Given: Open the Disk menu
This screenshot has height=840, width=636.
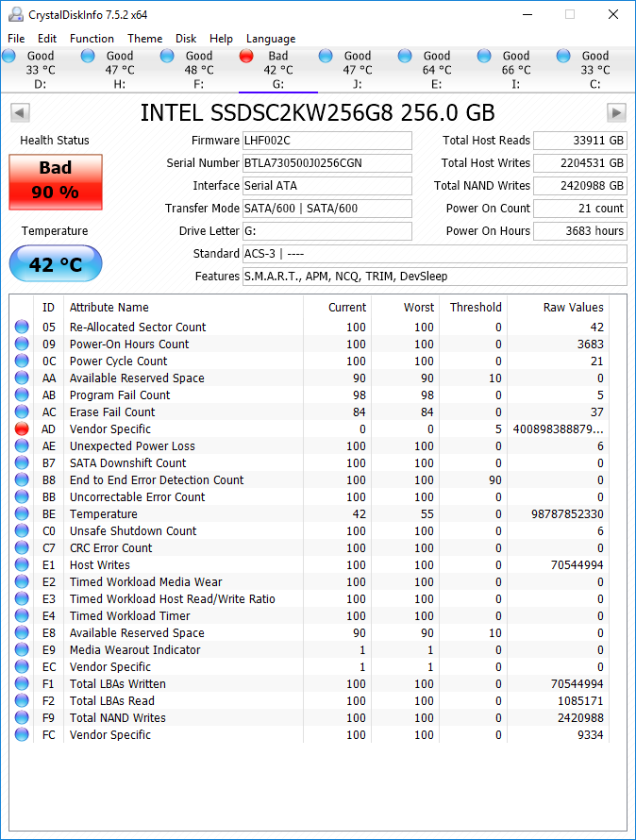Looking at the screenshot, I should click(186, 39).
